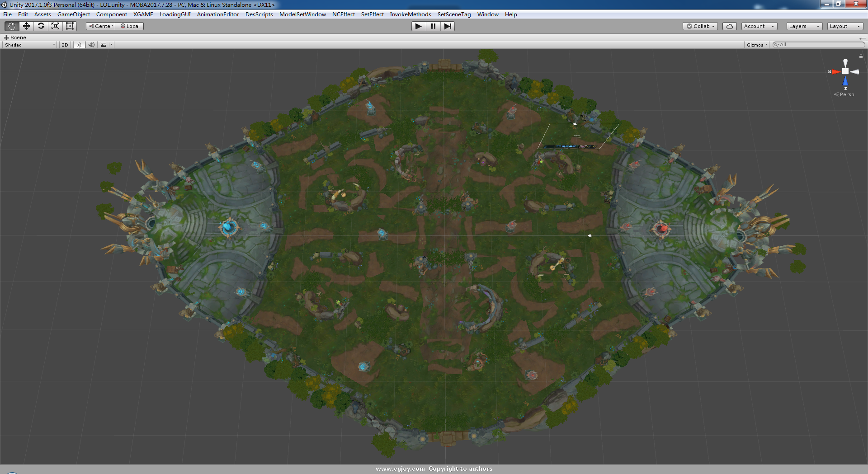This screenshot has height=474, width=868.
Task: Open the Component menu
Action: 112,14
